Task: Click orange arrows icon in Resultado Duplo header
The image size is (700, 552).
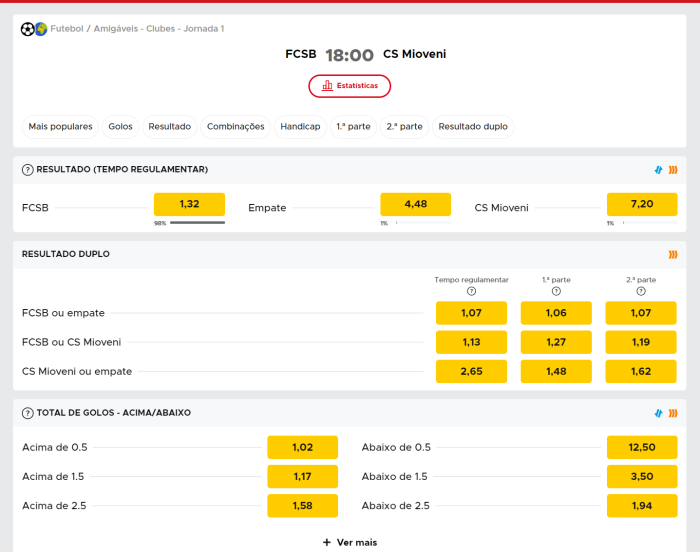Action: (x=673, y=255)
